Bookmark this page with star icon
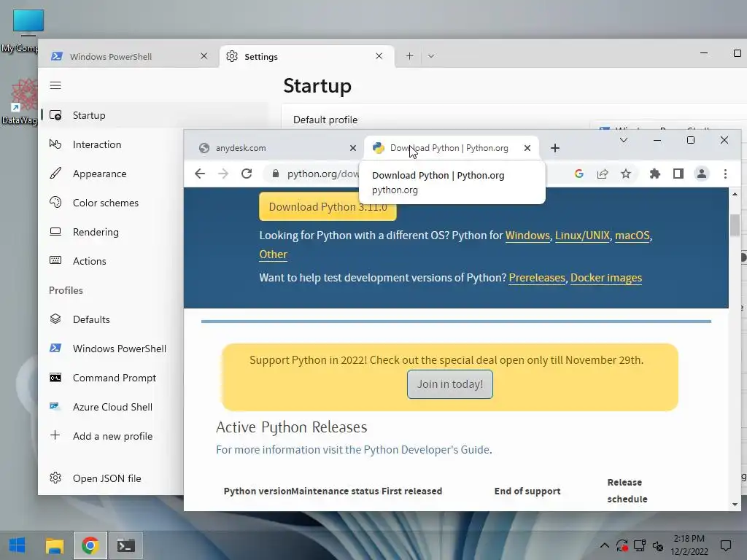 pos(625,174)
